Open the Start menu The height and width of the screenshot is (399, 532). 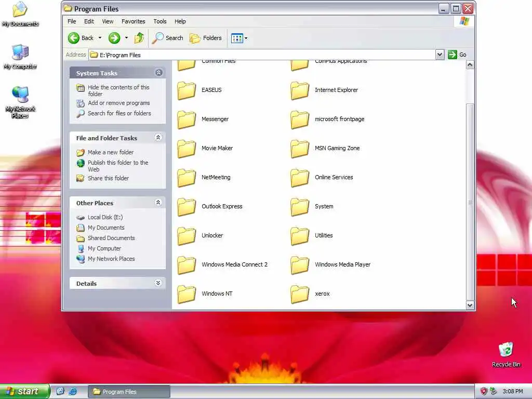click(x=25, y=391)
